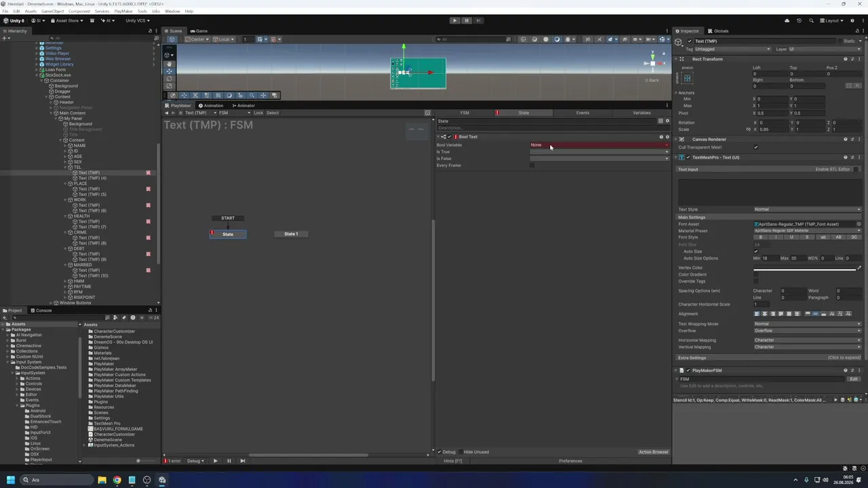
Task: Open the Layer UI dropdown
Action: tap(825, 49)
